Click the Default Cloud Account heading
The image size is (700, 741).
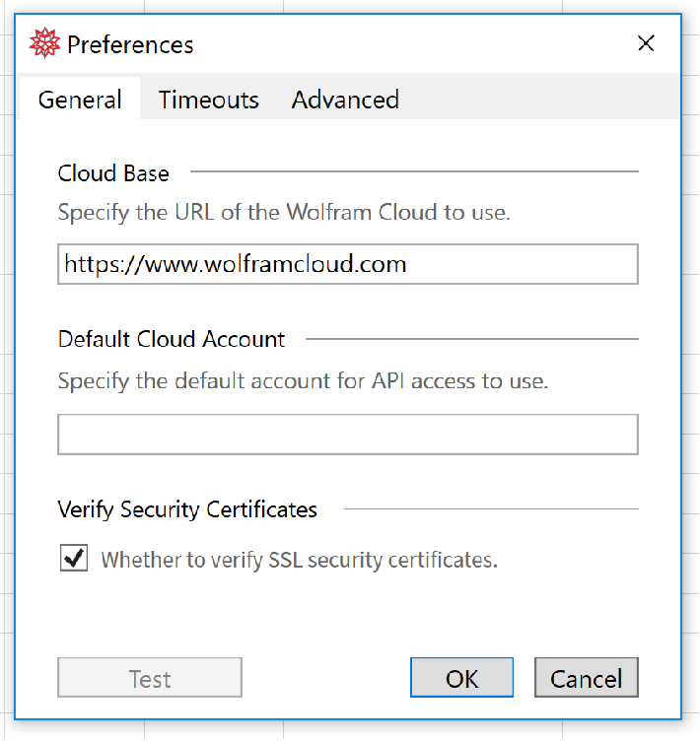(x=172, y=339)
